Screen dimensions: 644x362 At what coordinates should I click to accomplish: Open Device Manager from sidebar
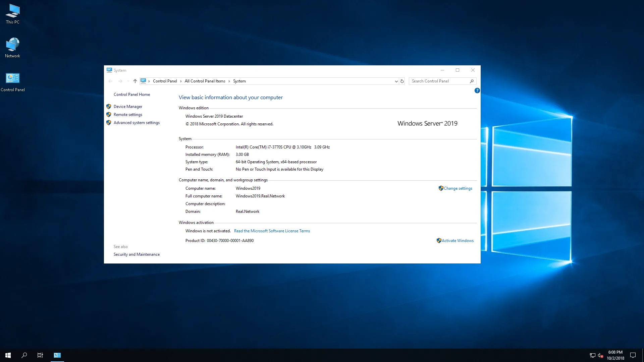[127, 106]
